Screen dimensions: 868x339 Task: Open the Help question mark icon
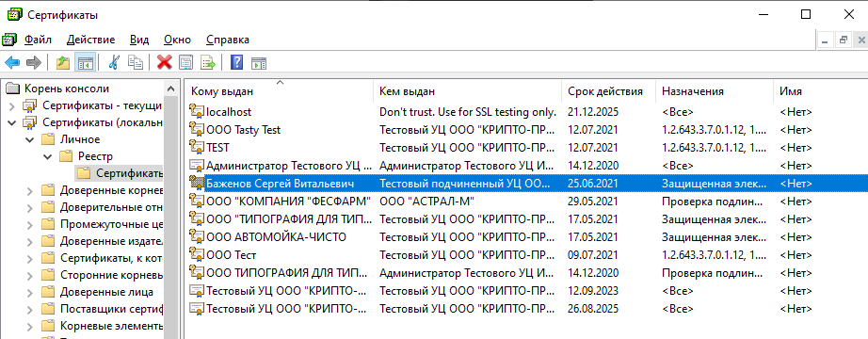point(236,62)
